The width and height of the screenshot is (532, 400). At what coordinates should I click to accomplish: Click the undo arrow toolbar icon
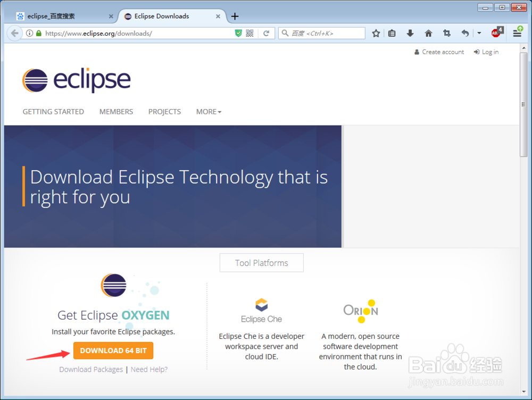465,34
